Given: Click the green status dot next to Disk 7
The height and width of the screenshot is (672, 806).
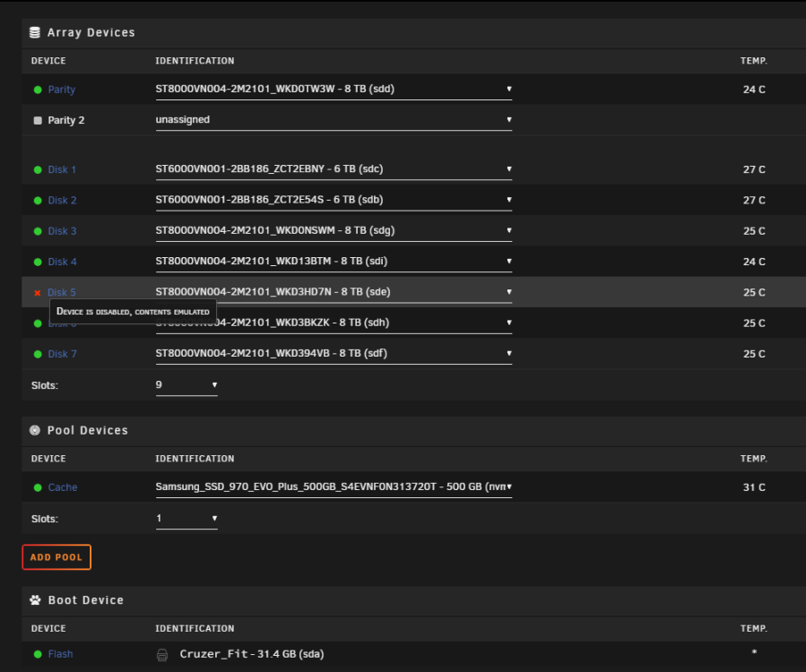Looking at the screenshot, I should click(38, 355).
